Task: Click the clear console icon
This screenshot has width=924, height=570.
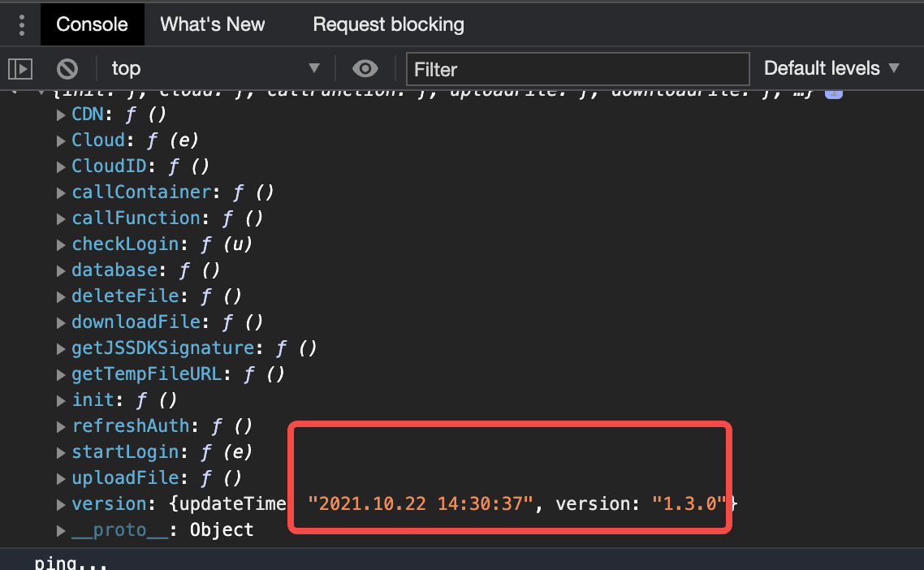Action: point(66,68)
